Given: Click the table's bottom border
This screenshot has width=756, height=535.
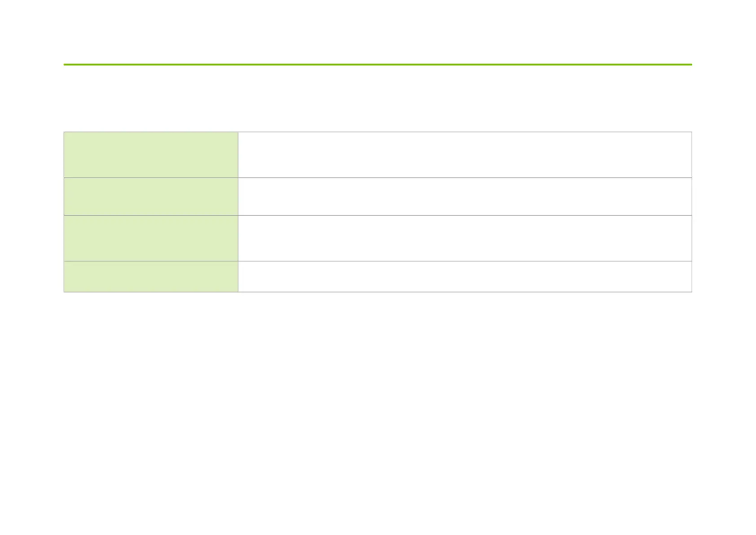Looking at the screenshot, I should point(378,292).
